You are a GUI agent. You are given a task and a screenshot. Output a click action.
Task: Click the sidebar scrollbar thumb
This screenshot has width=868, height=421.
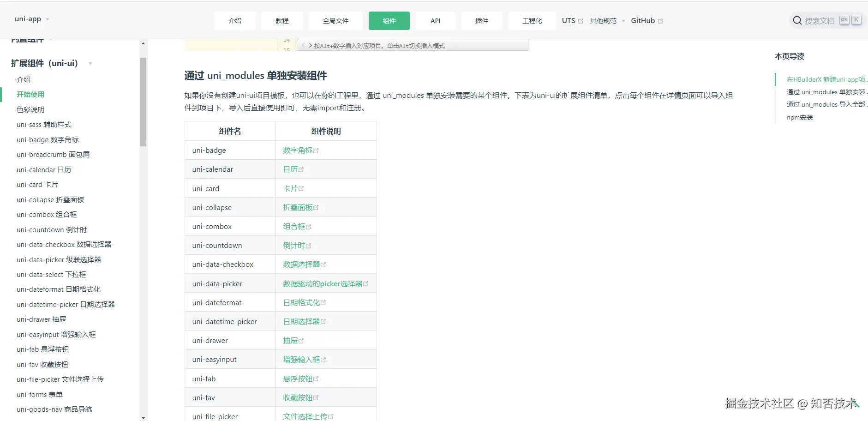pos(143,102)
